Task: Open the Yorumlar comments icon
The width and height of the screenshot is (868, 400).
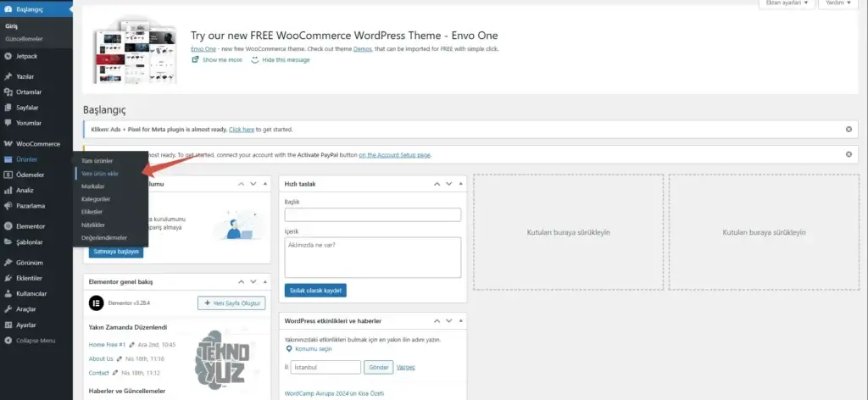Action: tap(8, 123)
